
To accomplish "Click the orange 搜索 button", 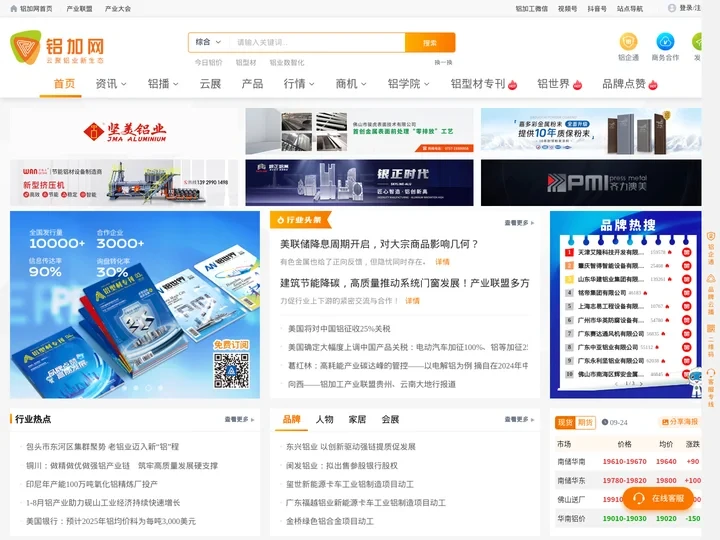I will click(430, 43).
